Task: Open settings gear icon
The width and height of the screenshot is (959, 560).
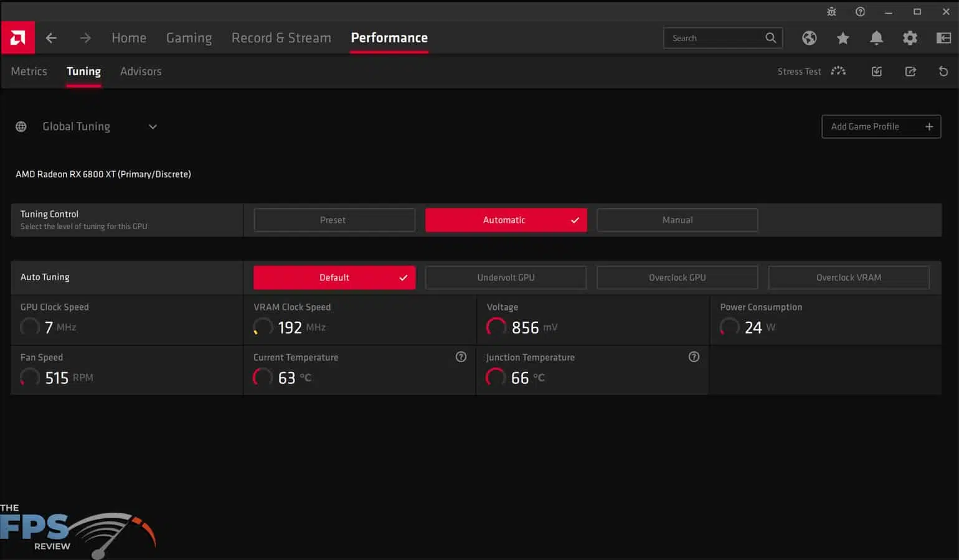Action: [910, 38]
